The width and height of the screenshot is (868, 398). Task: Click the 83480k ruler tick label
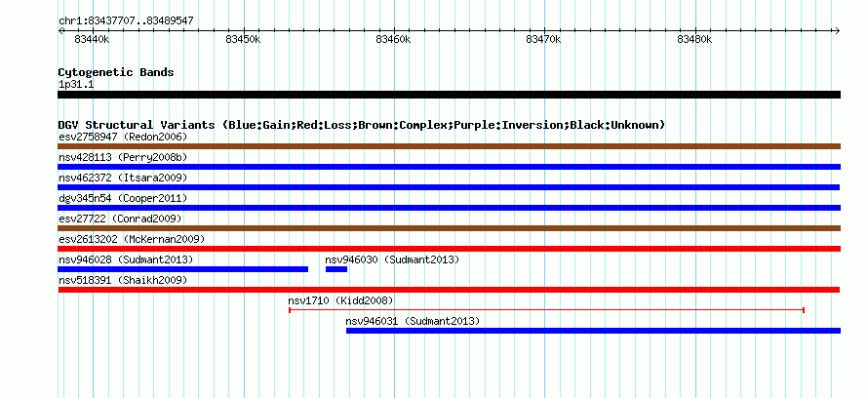(694, 39)
